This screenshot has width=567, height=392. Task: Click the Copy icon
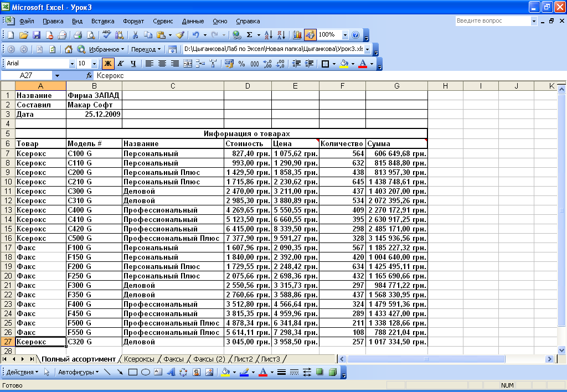148,35
